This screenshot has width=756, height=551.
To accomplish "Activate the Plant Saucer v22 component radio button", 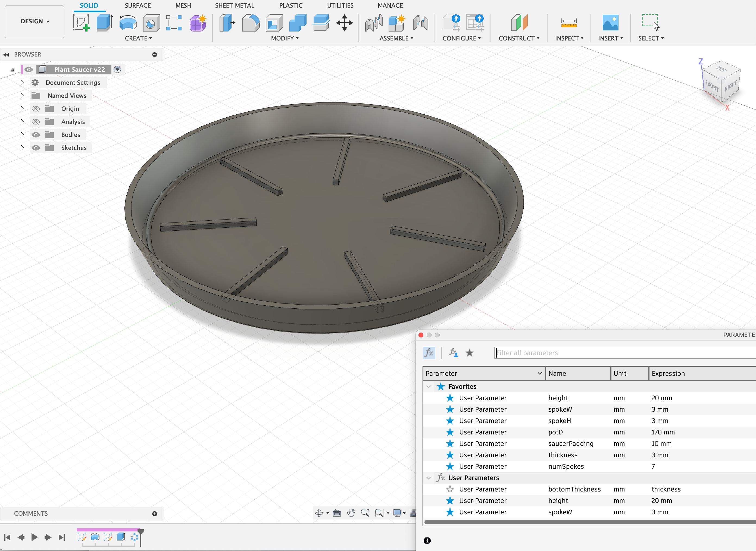I will click(117, 69).
